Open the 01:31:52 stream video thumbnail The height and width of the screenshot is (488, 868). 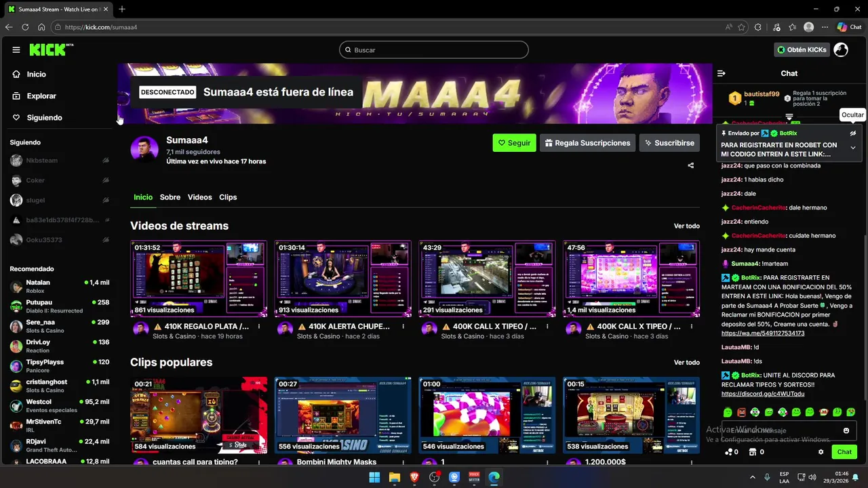pos(199,279)
